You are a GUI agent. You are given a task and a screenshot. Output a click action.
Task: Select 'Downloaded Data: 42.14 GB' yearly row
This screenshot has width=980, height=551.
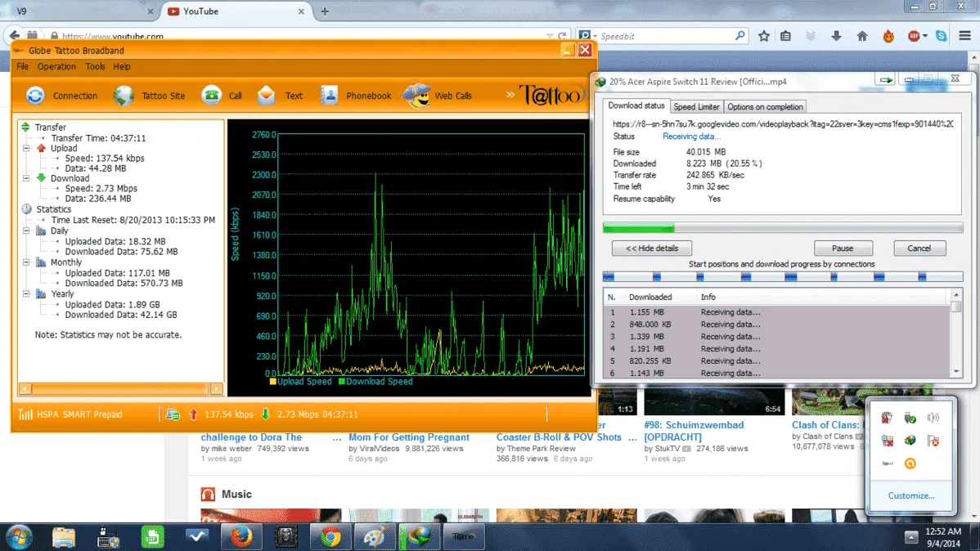(120, 315)
